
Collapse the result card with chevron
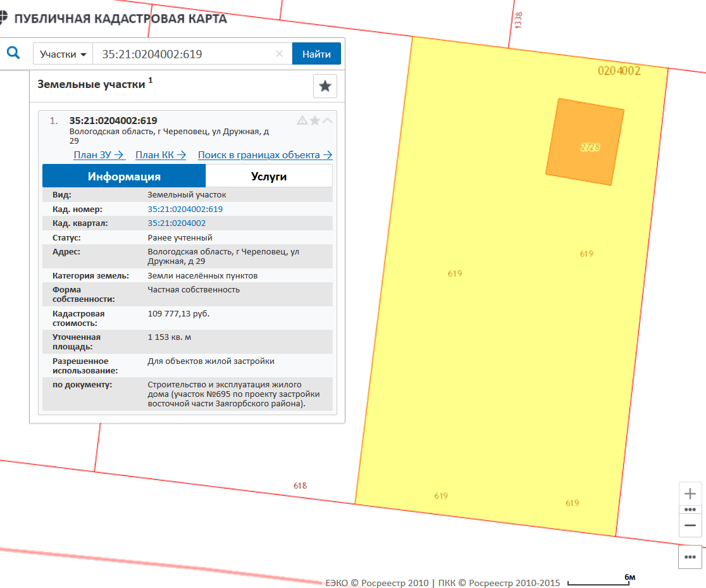327,120
